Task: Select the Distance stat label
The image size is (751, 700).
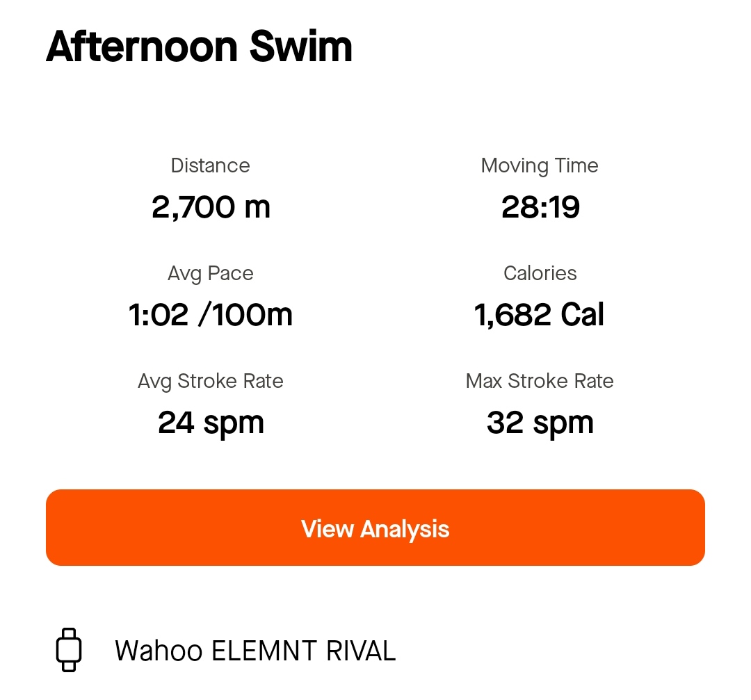Action: [x=210, y=165]
